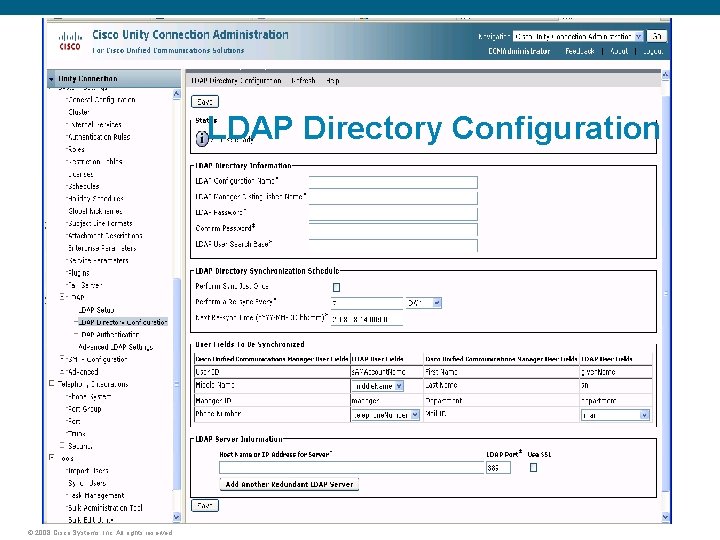Focus the LDAP User Search Base field
Viewport: 720px width, 540px height.
(x=393, y=245)
